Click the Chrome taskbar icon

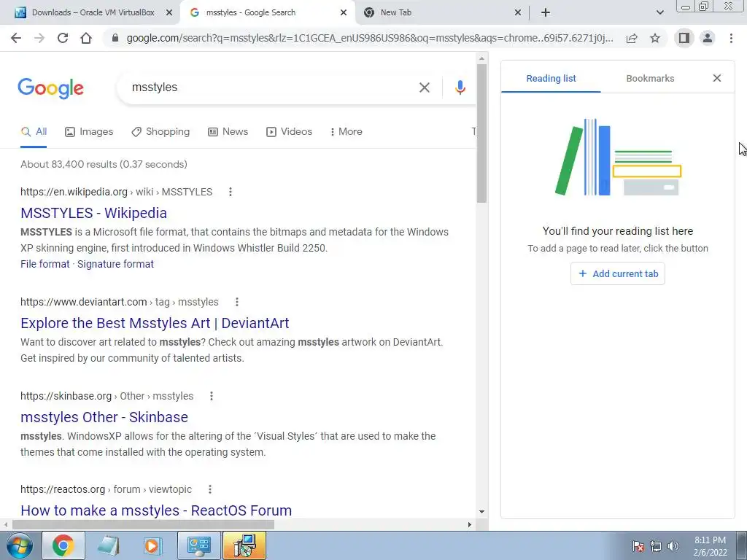coord(63,545)
